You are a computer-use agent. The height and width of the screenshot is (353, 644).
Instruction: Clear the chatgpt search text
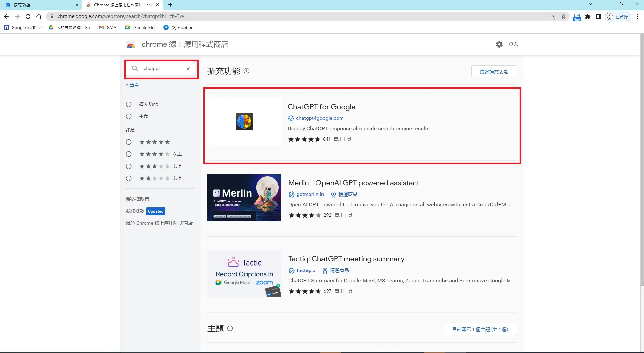[x=188, y=69]
